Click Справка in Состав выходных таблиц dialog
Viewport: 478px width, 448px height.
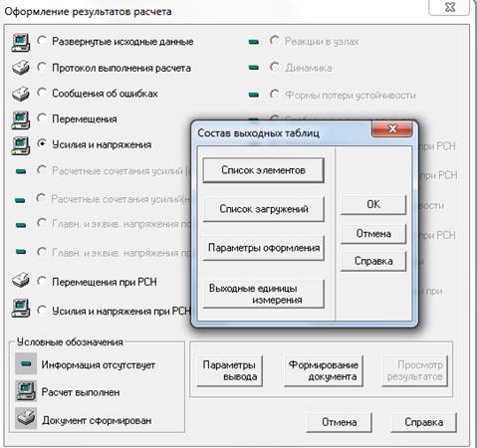tap(373, 261)
